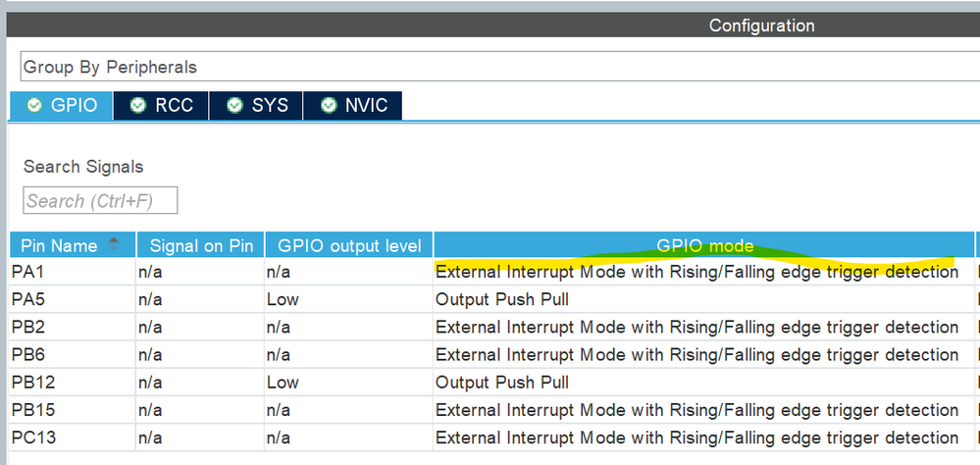Switch to the RCC tab
980x465 pixels.
(x=161, y=105)
